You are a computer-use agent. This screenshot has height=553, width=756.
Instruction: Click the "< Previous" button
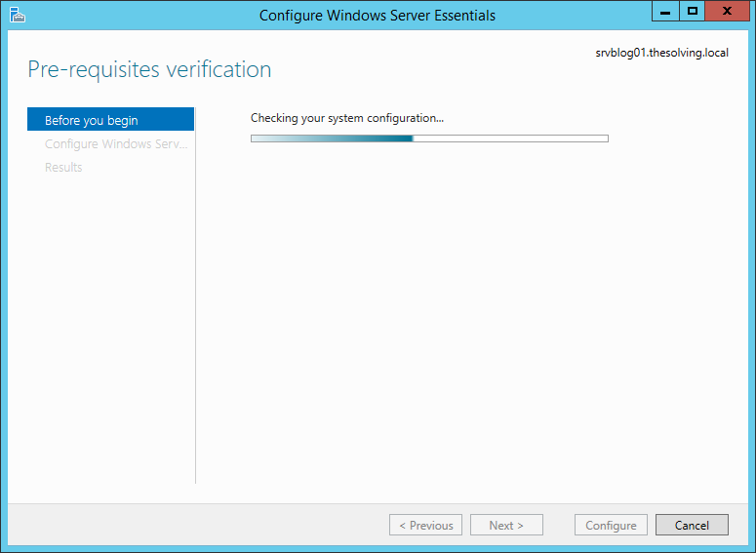click(x=425, y=525)
